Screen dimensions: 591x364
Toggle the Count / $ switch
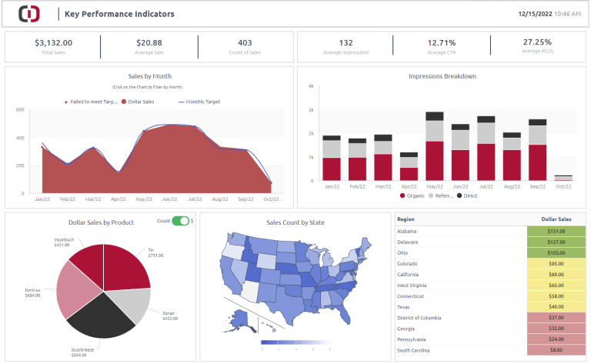click(x=180, y=221)
